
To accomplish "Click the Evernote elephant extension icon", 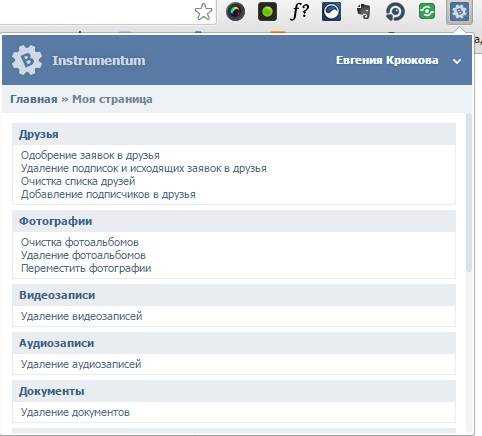I will click(363, 11).
